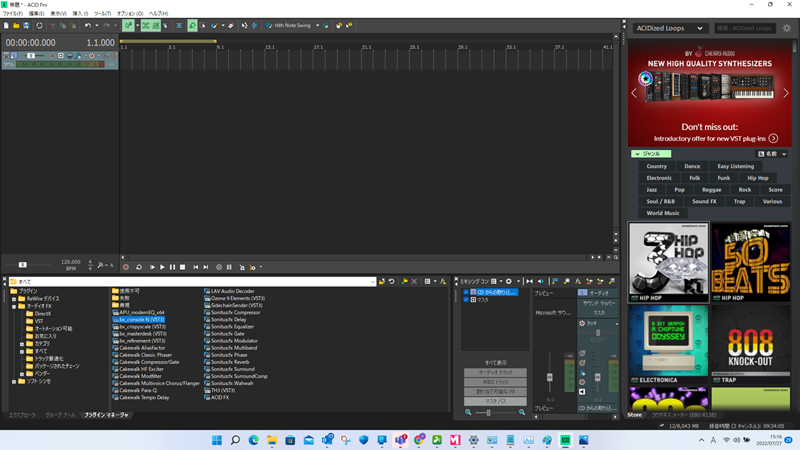Click the New project icon

click(x=6, y=26)
